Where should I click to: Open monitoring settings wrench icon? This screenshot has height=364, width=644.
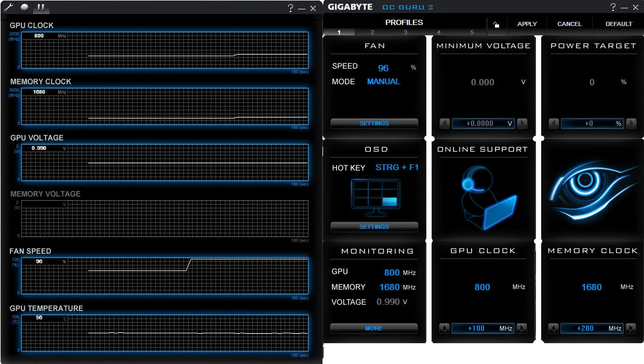[x=8, y=7]
